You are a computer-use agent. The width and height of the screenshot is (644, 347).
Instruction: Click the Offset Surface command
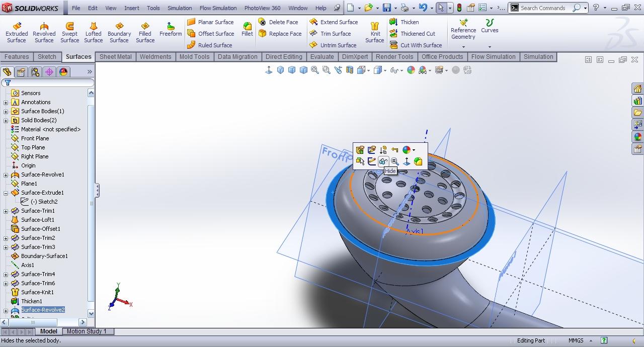click(x=210, y=34)
